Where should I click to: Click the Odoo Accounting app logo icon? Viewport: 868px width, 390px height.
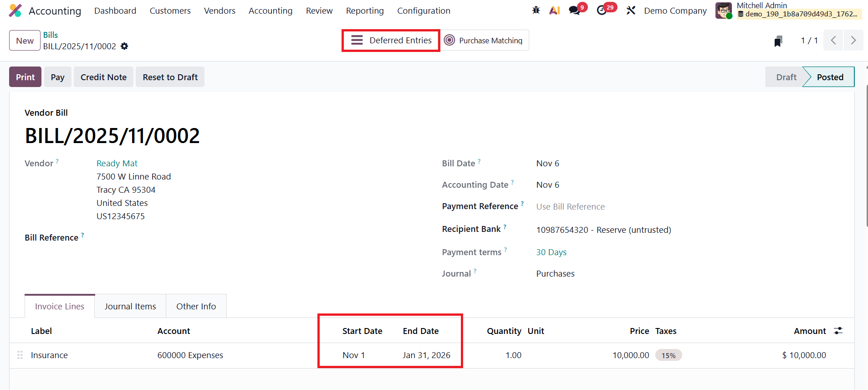15,10
